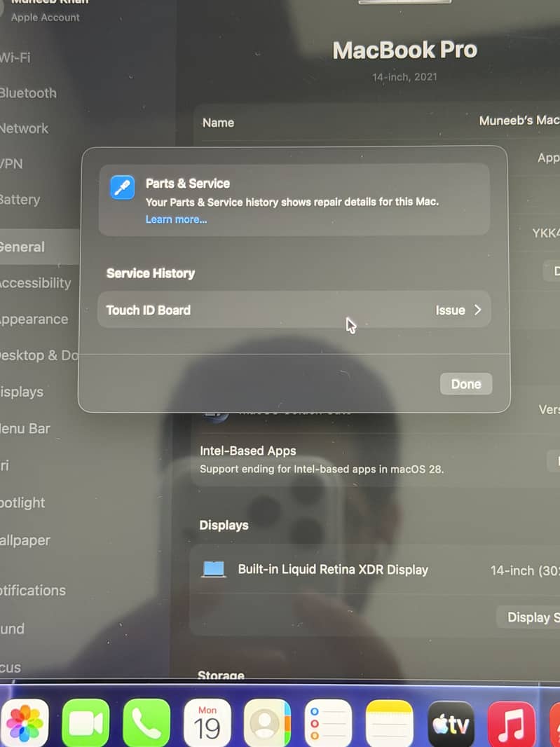The width and height of the screenshot is (560, 747).
Task: Select Displays in the sidebar
Action: 22,392
